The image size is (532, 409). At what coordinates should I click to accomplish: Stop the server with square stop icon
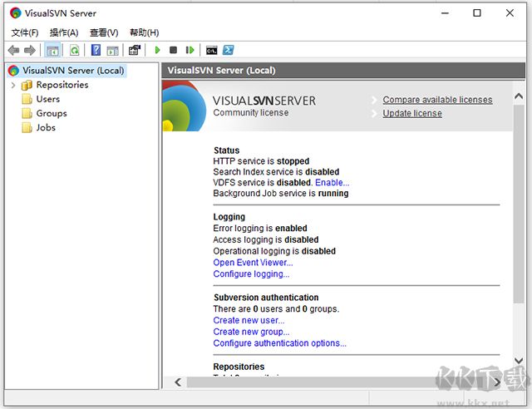tap(173, 51)
